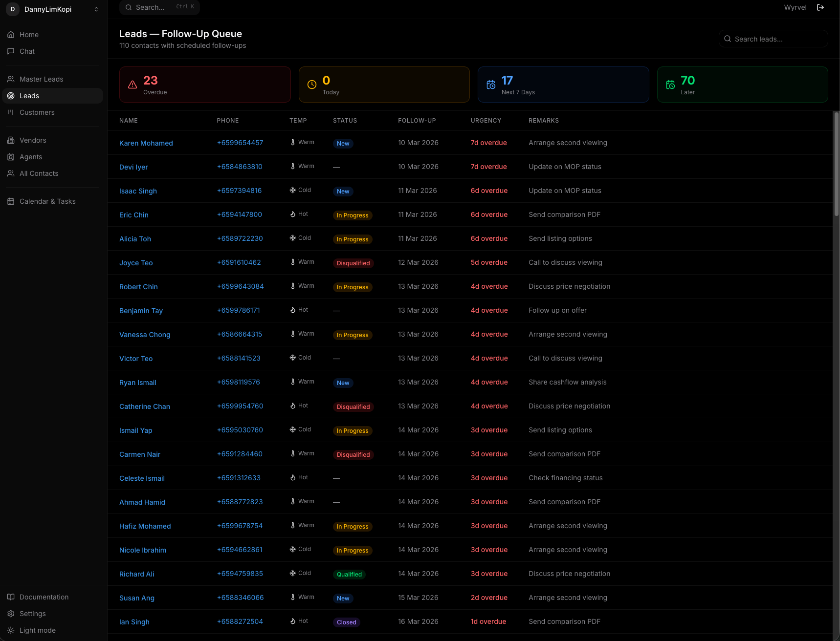840x641 pixels.
Task: Open Karen Mohamed's lead profile
Action: 146,143
